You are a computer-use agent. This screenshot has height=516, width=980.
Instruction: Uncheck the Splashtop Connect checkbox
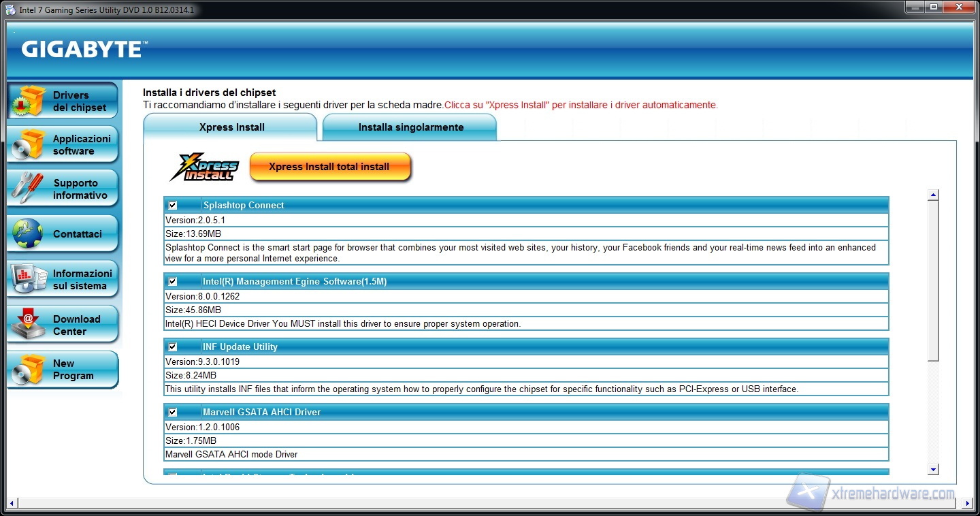173,206
